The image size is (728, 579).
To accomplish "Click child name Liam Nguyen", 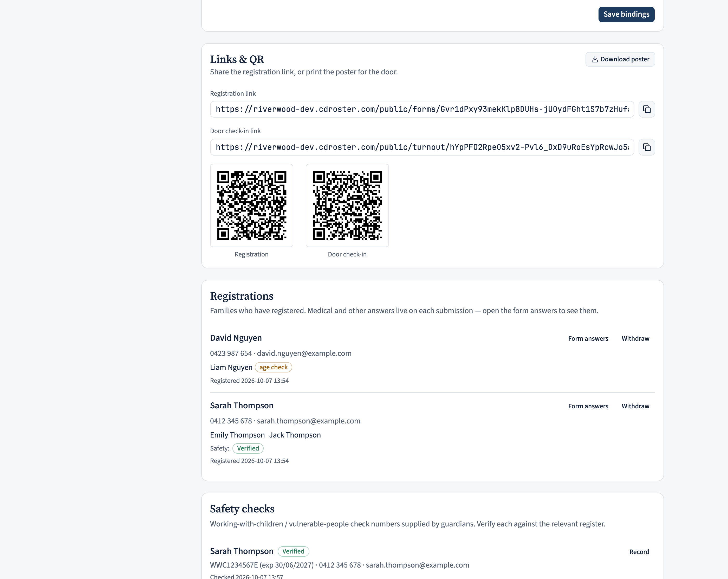I will click(231, 367).
